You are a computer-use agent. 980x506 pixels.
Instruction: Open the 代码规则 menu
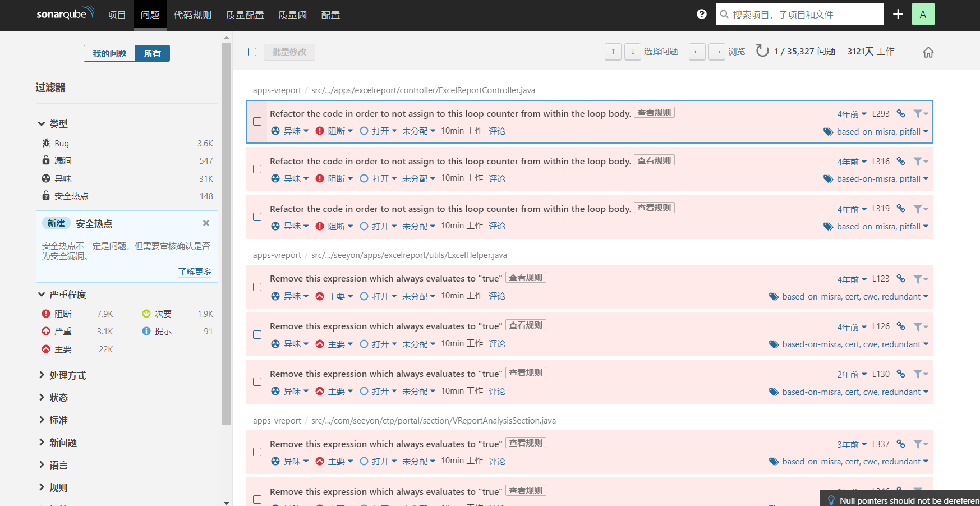tap(192, 15)
